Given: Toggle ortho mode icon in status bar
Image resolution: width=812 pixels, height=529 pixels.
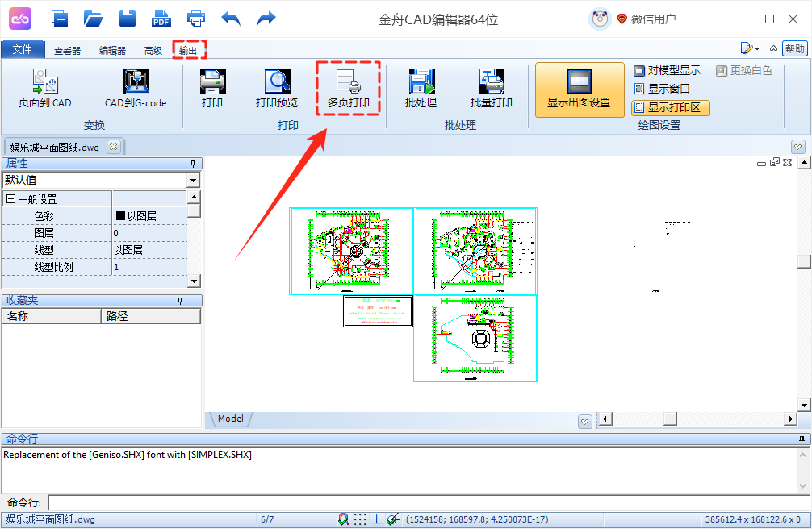Looking at the screenshot, I should [376, 519].
